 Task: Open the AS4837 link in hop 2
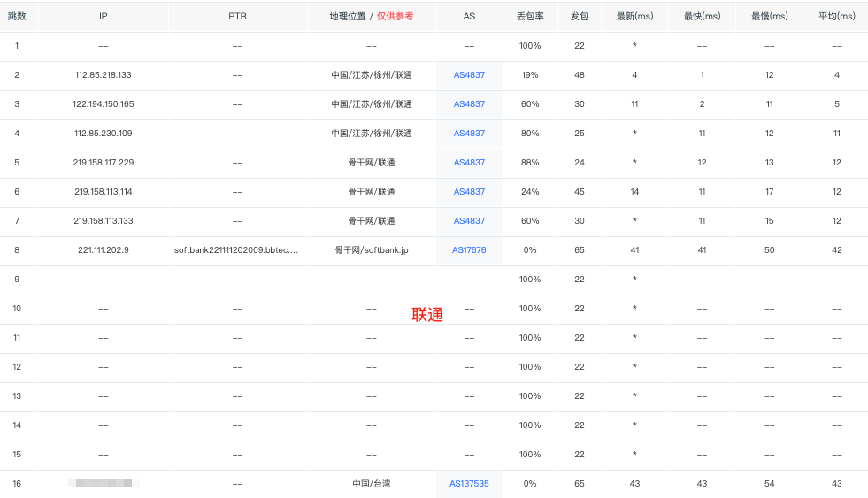pos(469,75)
